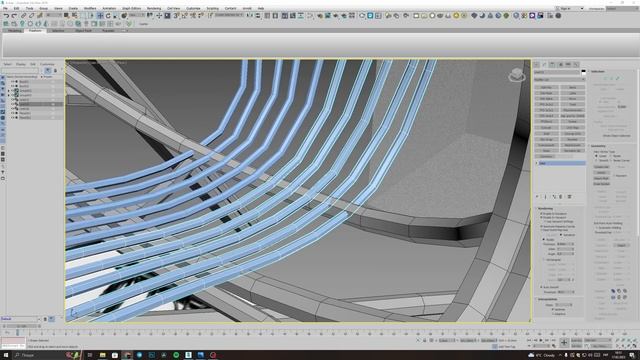Collapse the Interpolation rollout
The width and height of the screenshot is (640, 360).
[x=547, y=299]
